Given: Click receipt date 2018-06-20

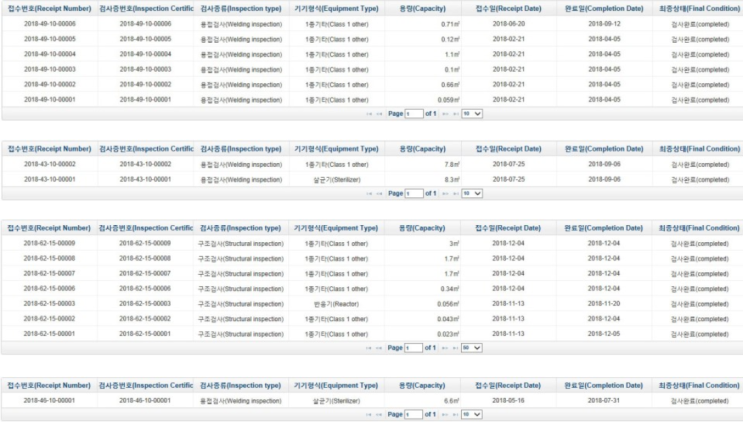Looking at the screenshot, I should point(508,24).
